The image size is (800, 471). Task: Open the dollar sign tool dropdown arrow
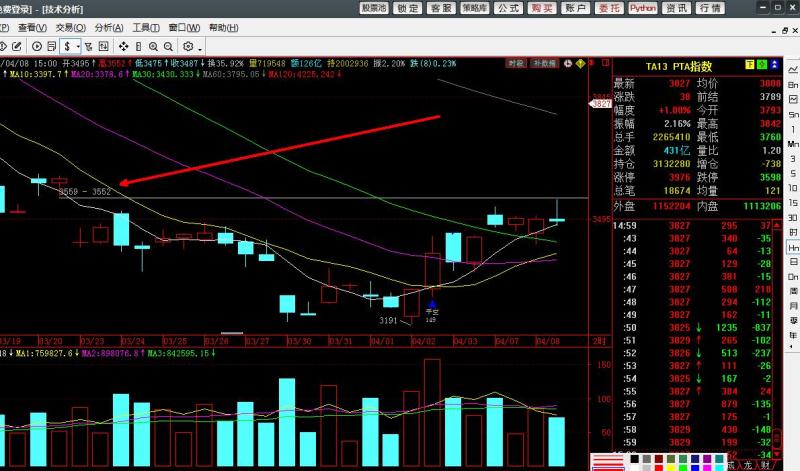pyautogui.click(x=78, y=47)
